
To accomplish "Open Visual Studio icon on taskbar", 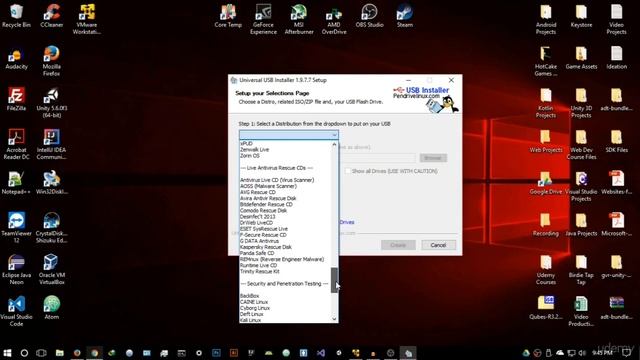I will pos(321,353).
